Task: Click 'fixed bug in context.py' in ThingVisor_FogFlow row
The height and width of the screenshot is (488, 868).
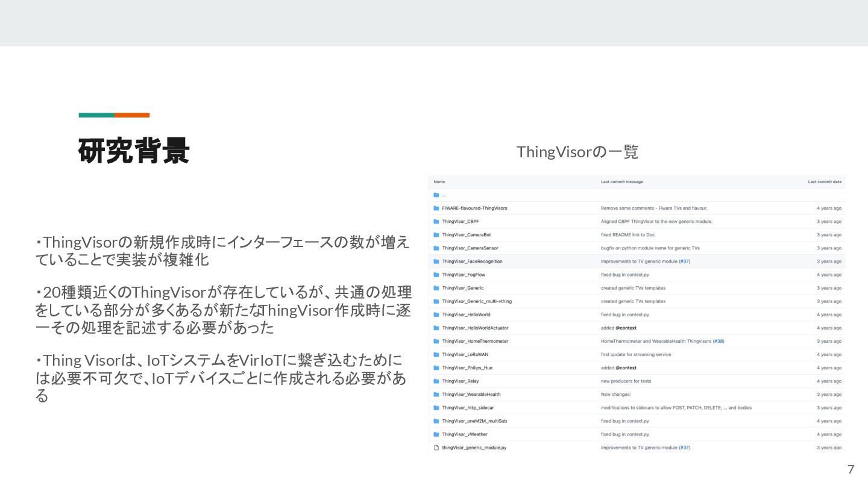Action: 625,274
